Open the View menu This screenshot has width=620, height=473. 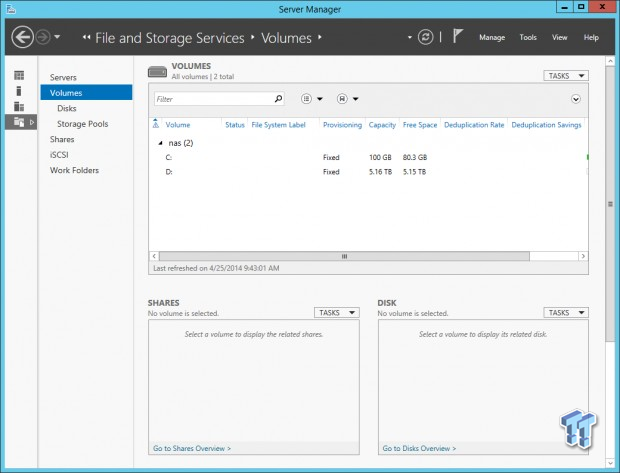click(x=560, y=37)
